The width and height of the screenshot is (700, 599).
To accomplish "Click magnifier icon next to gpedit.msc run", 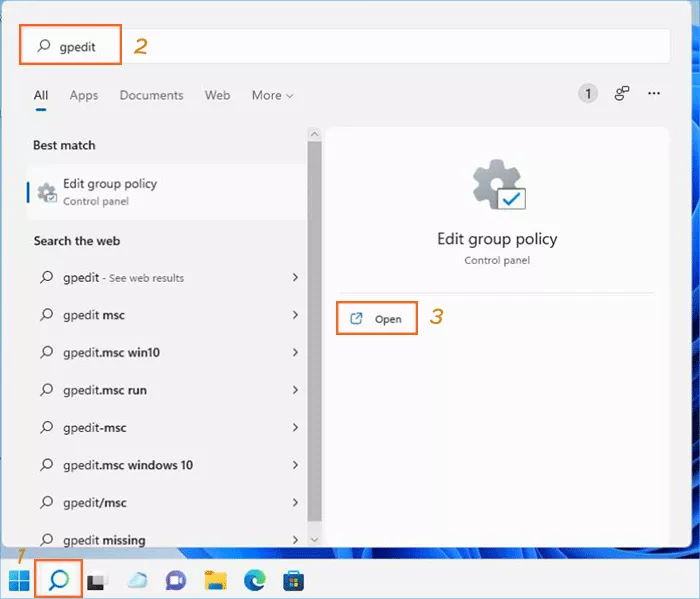I will pyautogui.click(x=46, y=390).
